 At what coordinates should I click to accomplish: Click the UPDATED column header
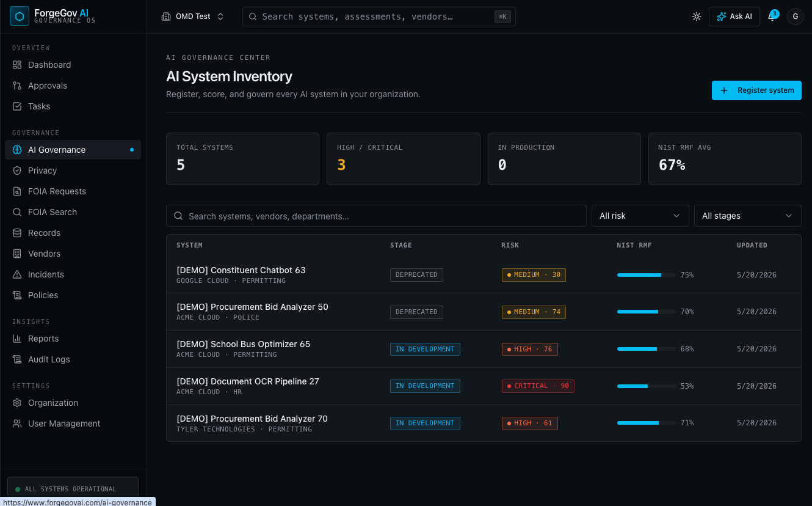tap(752, 245)
